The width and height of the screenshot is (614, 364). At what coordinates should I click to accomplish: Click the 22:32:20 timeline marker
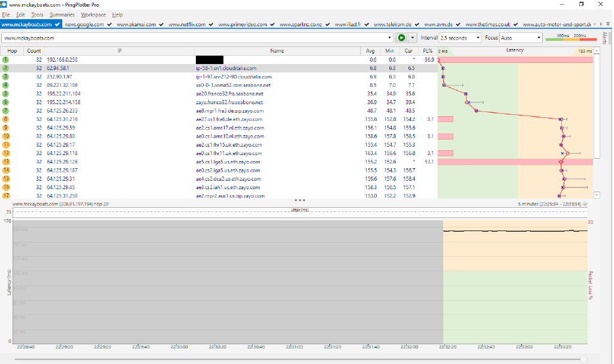pos(447,347)
